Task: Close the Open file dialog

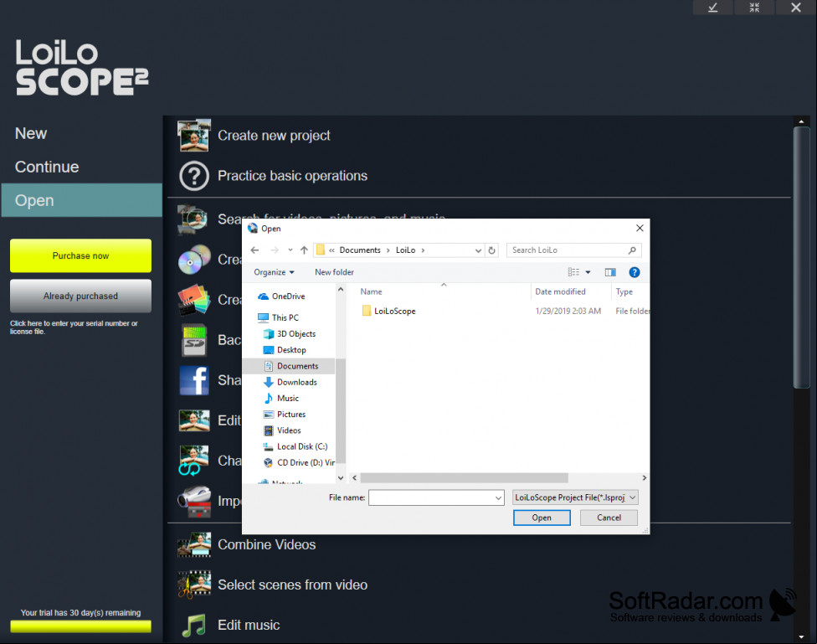Action: click(x=640, y=228)
